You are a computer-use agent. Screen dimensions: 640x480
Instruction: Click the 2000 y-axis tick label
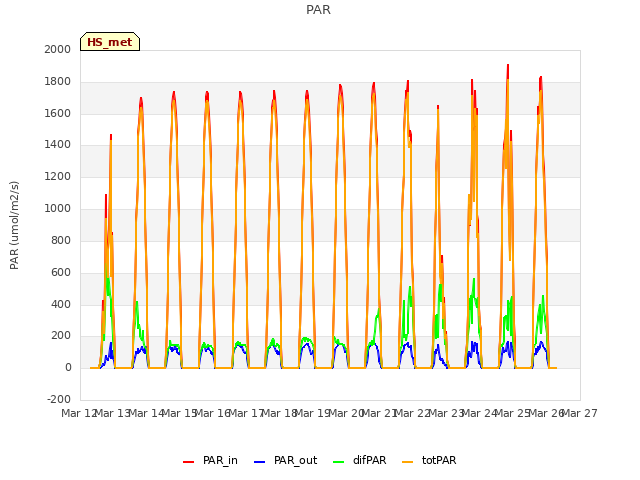pyautogui.click(x=58, y=49)
